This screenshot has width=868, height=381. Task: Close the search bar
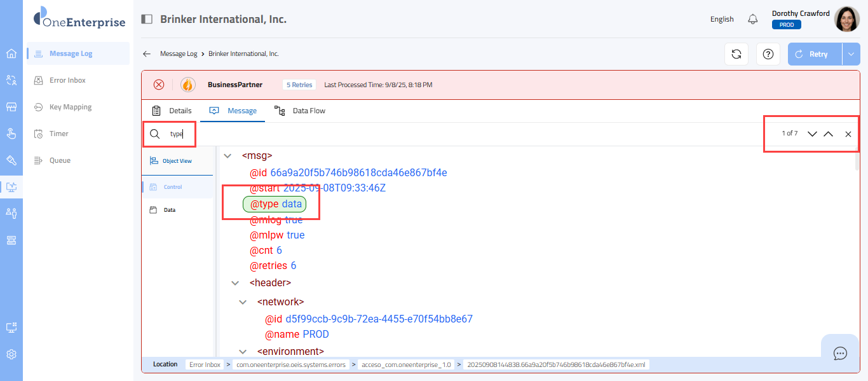pos(848,134)
